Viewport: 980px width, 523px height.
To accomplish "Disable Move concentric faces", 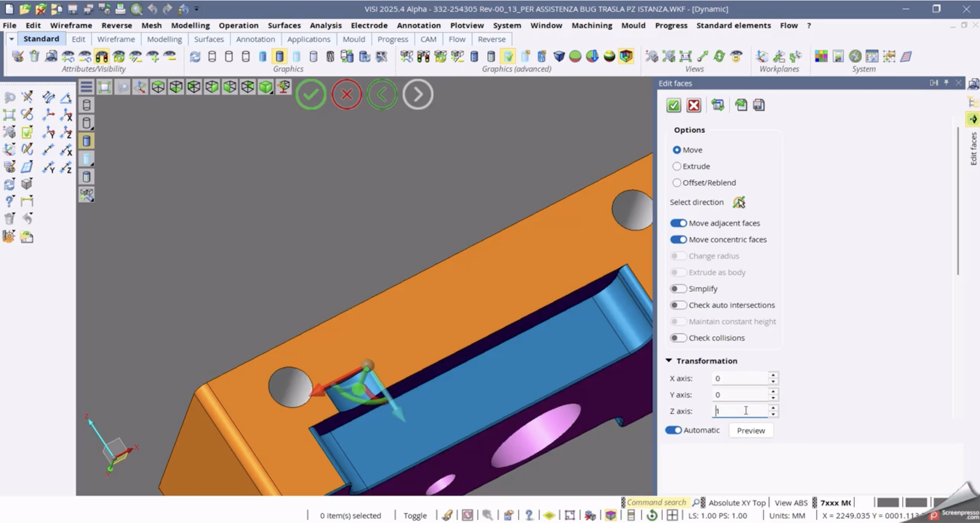I will click(x=678, y=239).
